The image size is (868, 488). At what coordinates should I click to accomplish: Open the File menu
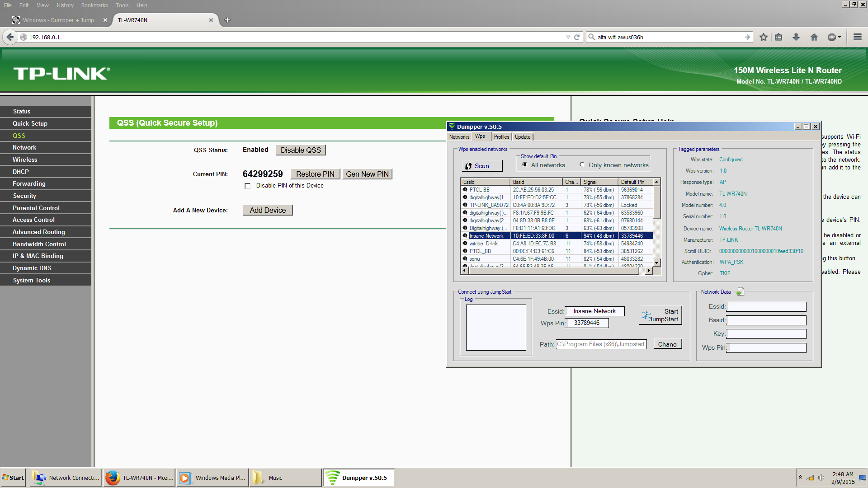[x=8, y=5]
